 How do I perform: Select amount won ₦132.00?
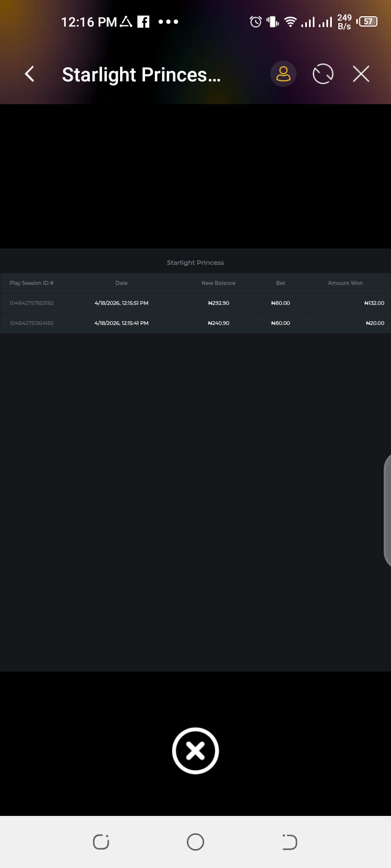coord(374,303)
